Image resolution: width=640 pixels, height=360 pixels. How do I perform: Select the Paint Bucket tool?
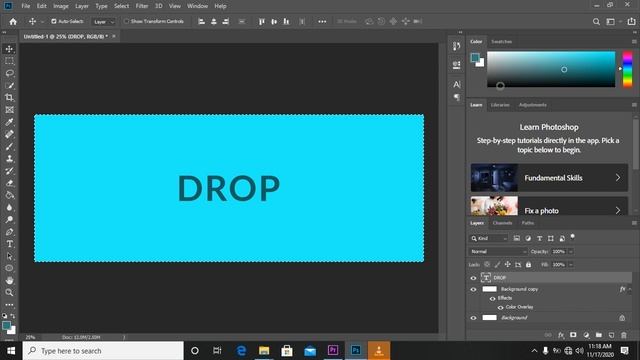[x=9, y=195]
